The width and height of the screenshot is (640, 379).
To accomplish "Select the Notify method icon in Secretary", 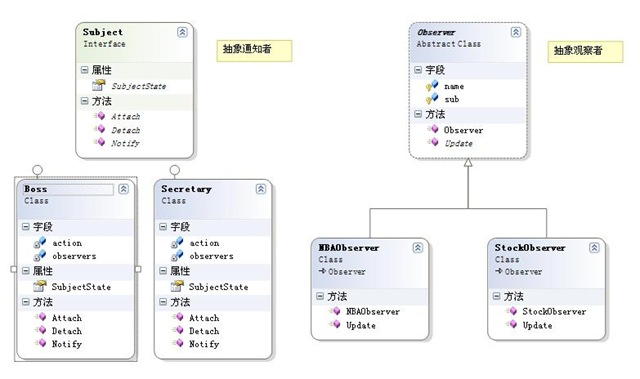I will (x=178, y=343).
